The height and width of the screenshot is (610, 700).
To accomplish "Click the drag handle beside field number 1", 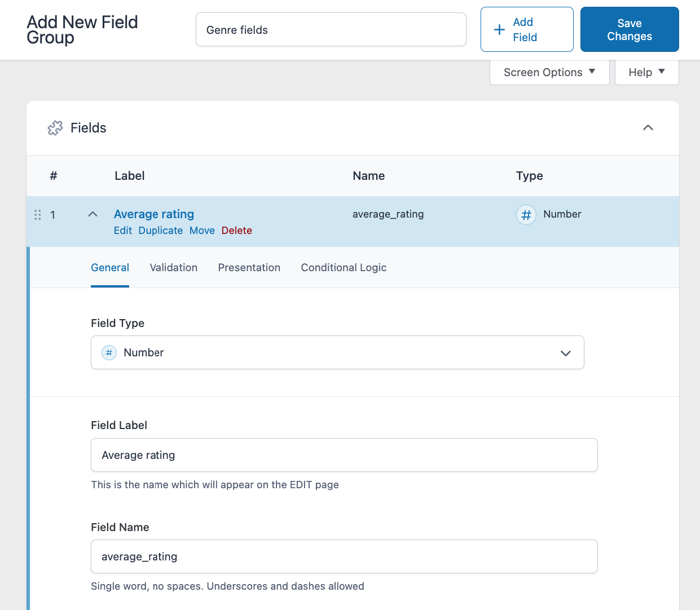I will point(38,215).
